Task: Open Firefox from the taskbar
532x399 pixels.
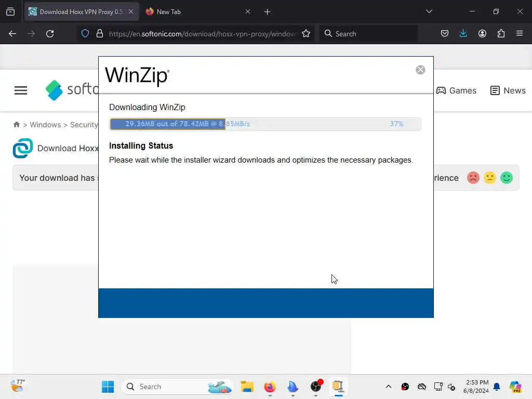Action: click(270, 387)
